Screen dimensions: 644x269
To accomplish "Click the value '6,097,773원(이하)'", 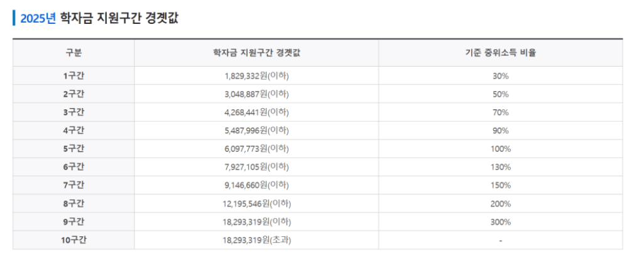I will coord(257,149).
